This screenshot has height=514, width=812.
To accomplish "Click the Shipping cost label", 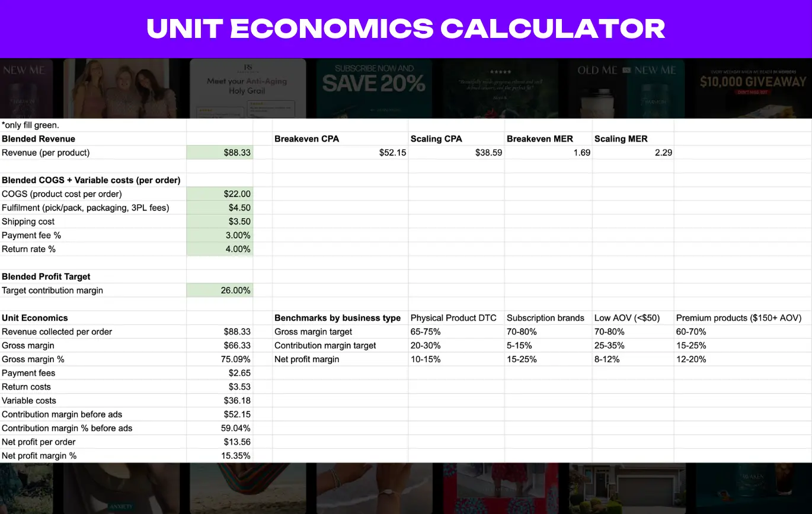I will 28,221.
